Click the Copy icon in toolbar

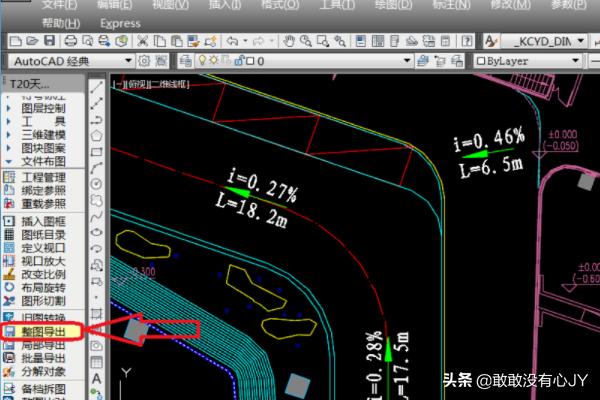click(160, 41)
